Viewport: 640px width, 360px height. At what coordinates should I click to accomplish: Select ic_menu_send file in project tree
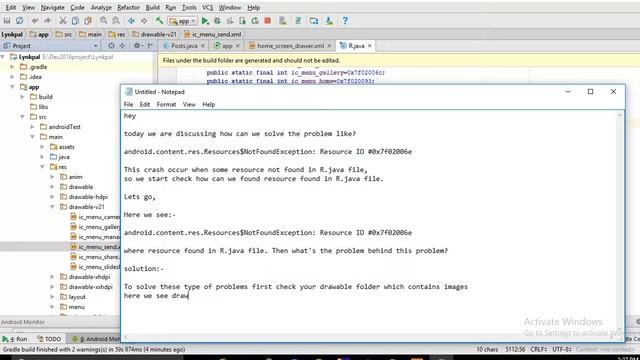click(x=95, y=247)
